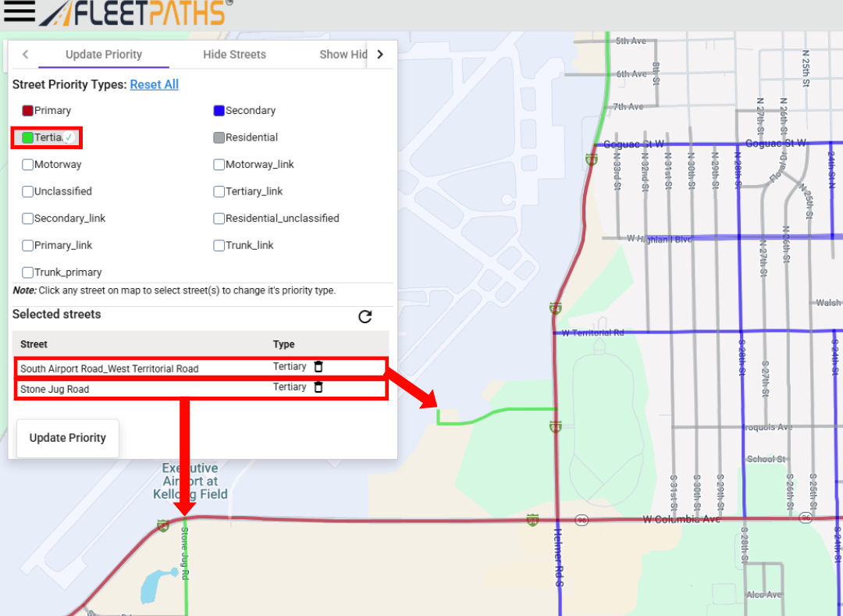
Task: Delete South Airport Road row with trash icon
Action: pos(318,366)
